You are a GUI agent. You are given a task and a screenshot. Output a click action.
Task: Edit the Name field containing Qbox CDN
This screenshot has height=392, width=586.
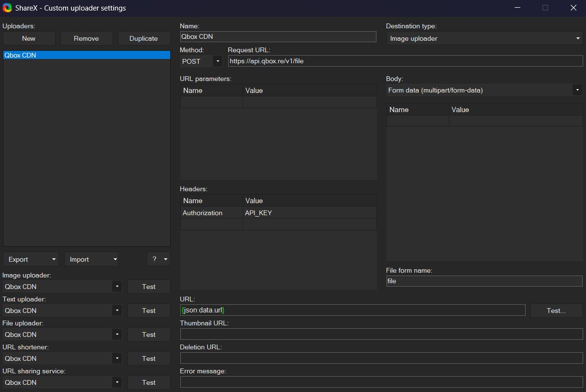pyautogui.click(x=278, y=36)
